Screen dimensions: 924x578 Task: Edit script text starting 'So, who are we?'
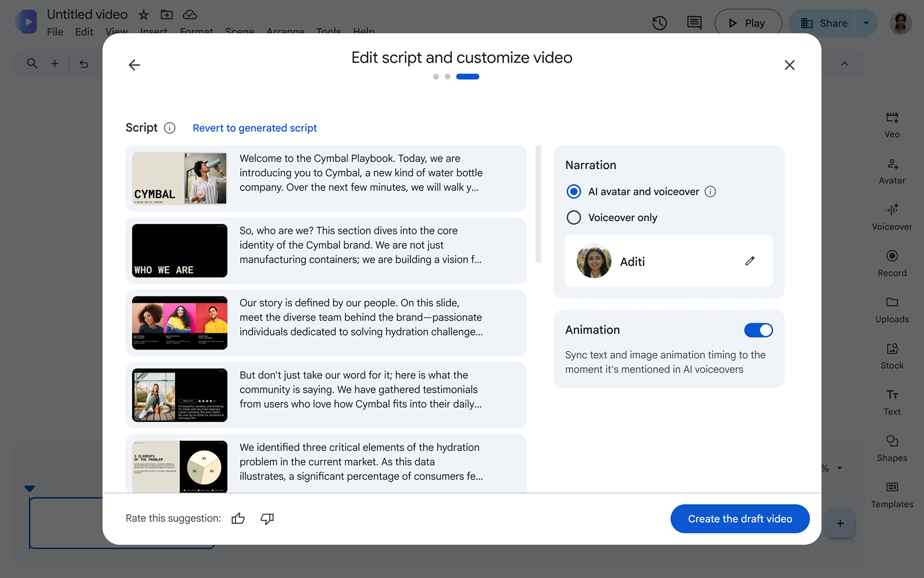point(360,245)
